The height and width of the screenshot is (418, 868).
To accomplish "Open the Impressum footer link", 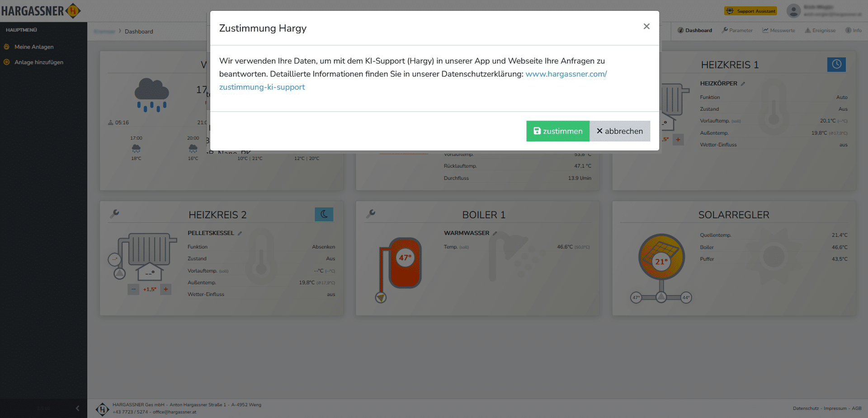I will click(x=835, y=409).
